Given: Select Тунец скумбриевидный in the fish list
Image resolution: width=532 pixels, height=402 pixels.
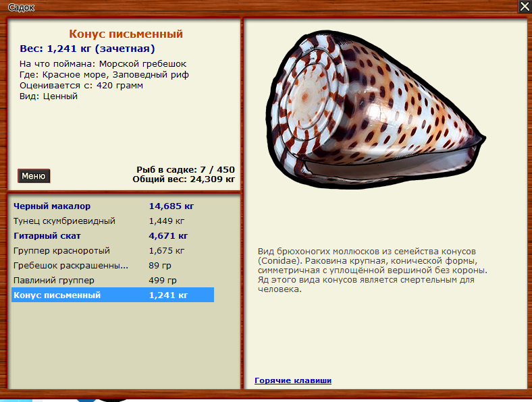Looking at the screenshot, I should tap(113, 221).
